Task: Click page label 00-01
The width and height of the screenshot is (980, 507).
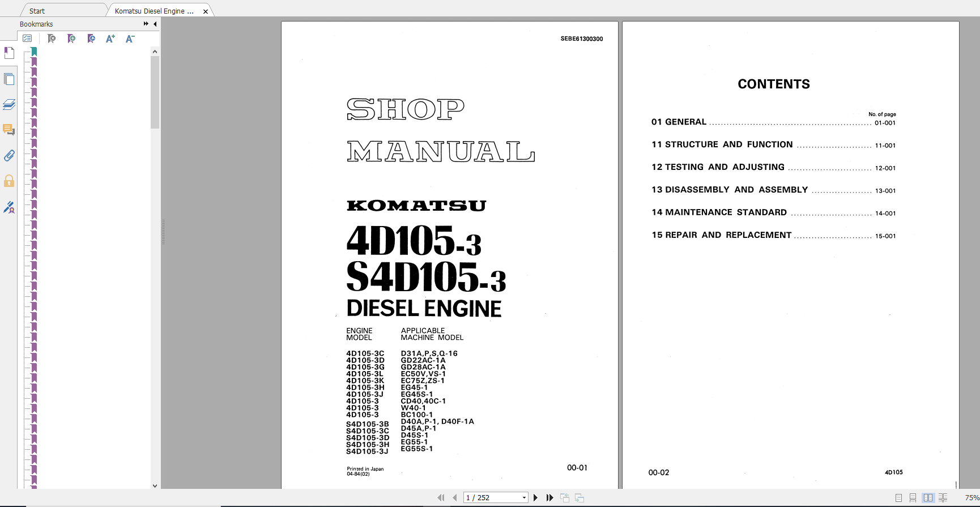Action: point(577,468)
